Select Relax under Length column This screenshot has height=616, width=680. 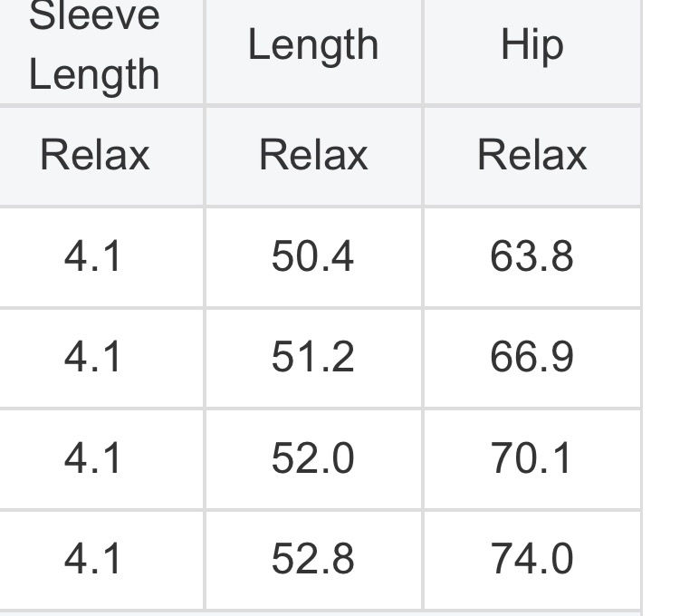pos(312,155)
